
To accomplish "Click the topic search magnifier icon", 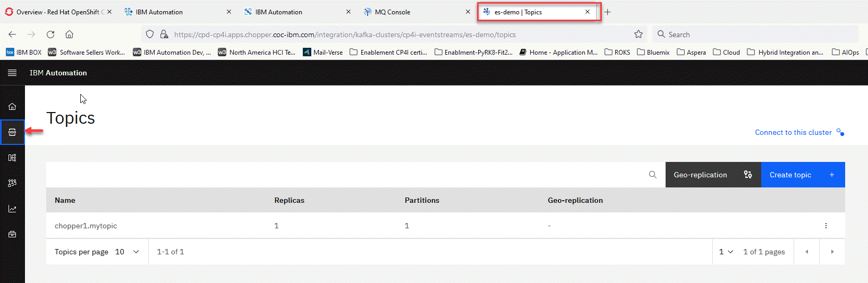I will click(x=652, y=175).
